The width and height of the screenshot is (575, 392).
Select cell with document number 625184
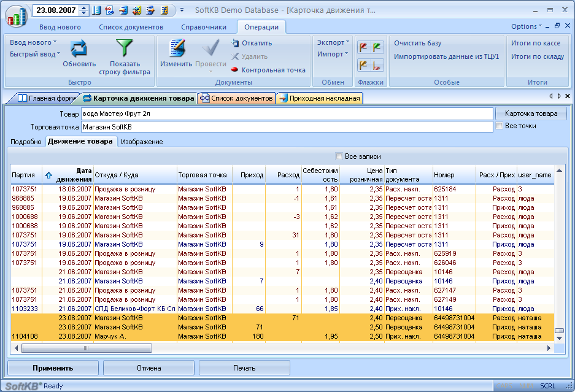pyautogui.click(x=454, y=189)
